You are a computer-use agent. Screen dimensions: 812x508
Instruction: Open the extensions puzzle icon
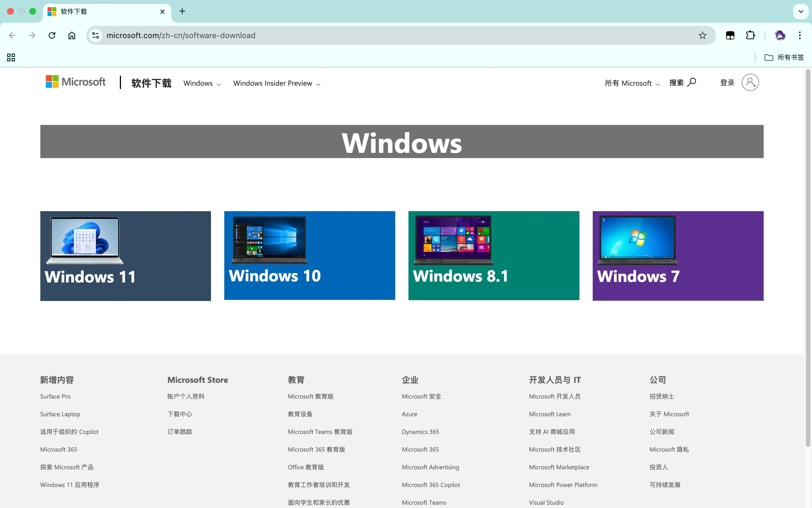coord(750,35)
